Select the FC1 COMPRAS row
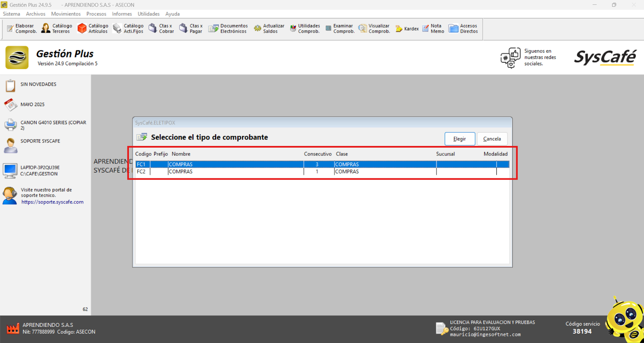This screenshot has height=343, width=644. (x=242, y=164)
